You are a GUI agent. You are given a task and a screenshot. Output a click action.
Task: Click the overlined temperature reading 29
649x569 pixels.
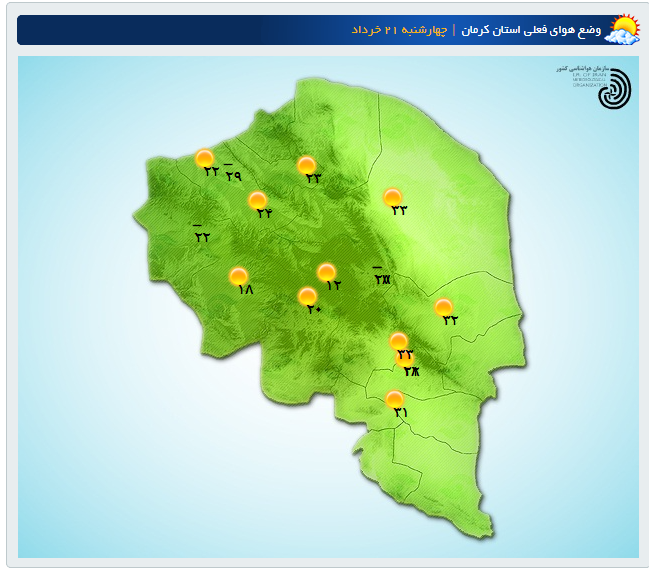(233, 176)
